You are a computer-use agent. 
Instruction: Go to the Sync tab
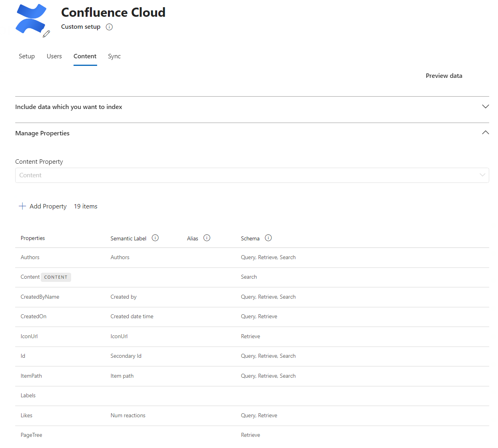114,56
